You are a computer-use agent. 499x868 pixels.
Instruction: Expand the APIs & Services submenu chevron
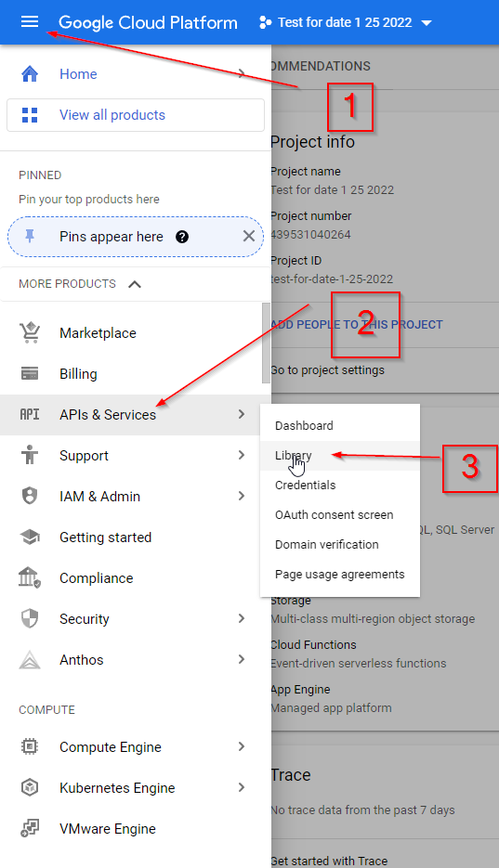242,414
